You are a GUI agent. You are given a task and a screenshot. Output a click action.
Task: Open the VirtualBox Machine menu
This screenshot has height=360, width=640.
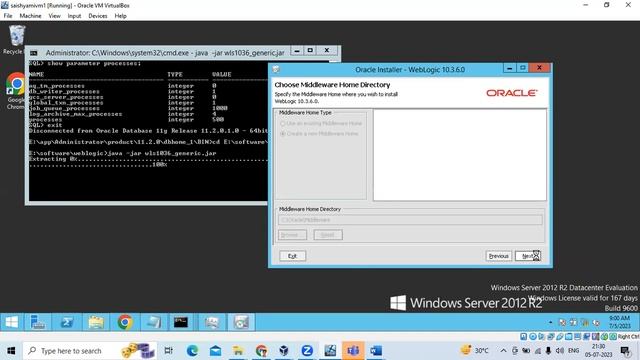tap(30, 16)
